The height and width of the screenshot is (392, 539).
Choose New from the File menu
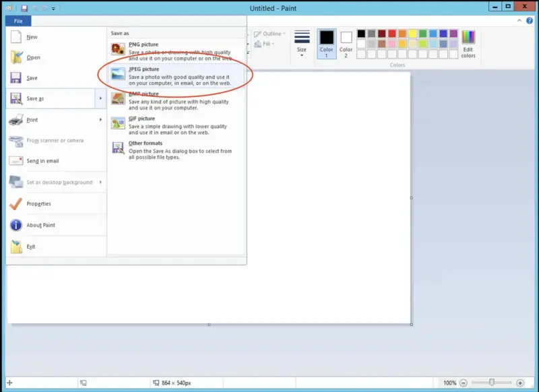(x=56, y=37)
